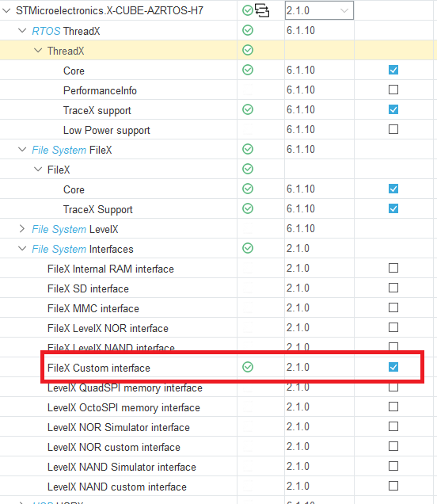The image size is (437, 504).
Task: Click the green status check on RTOS ThreadX row
Action: click(248, 31)
